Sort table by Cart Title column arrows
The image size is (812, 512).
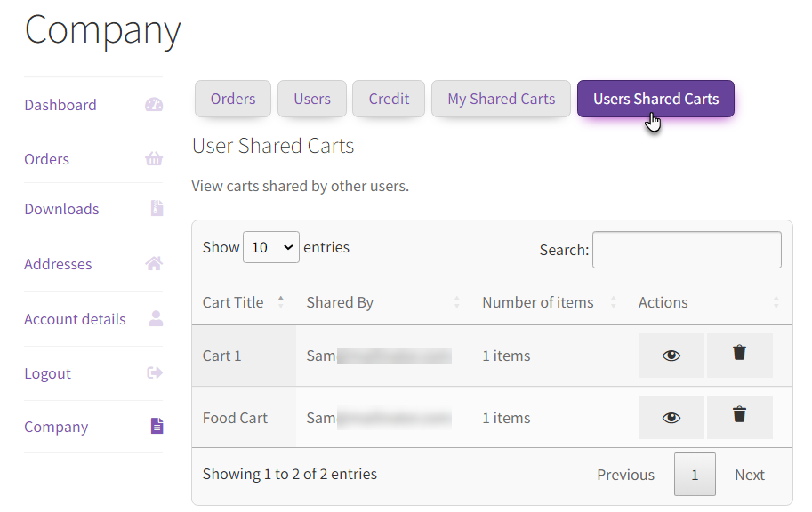tap(281, 302)
